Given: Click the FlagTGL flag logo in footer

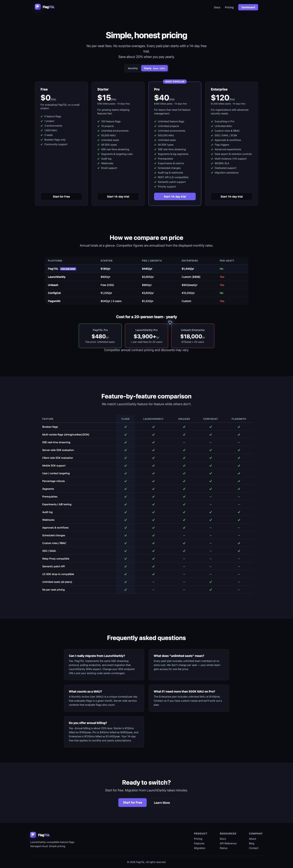Looking at the screenshot, I should (33, 835).
